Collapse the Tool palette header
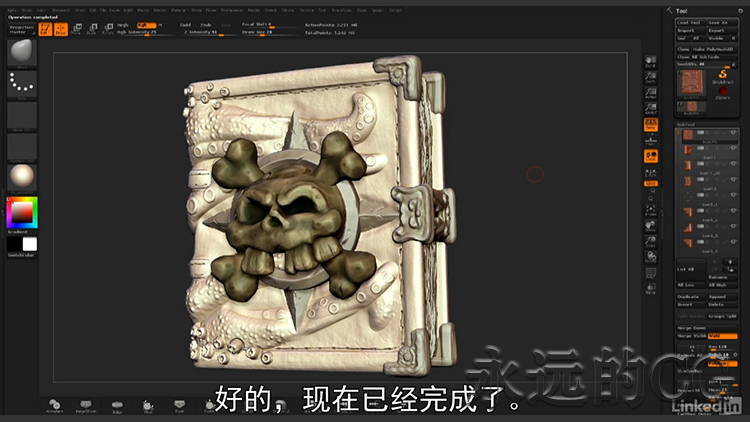 [682, 11]
